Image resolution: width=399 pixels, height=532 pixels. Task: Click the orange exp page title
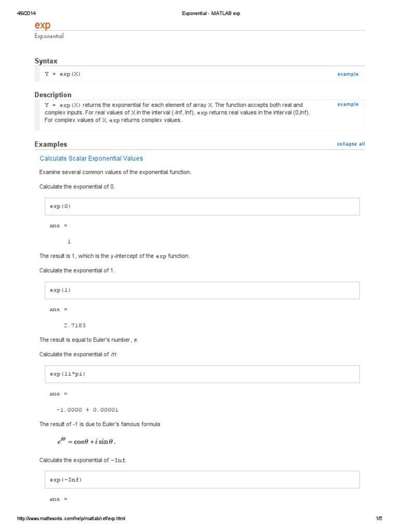tap(43, 25)
